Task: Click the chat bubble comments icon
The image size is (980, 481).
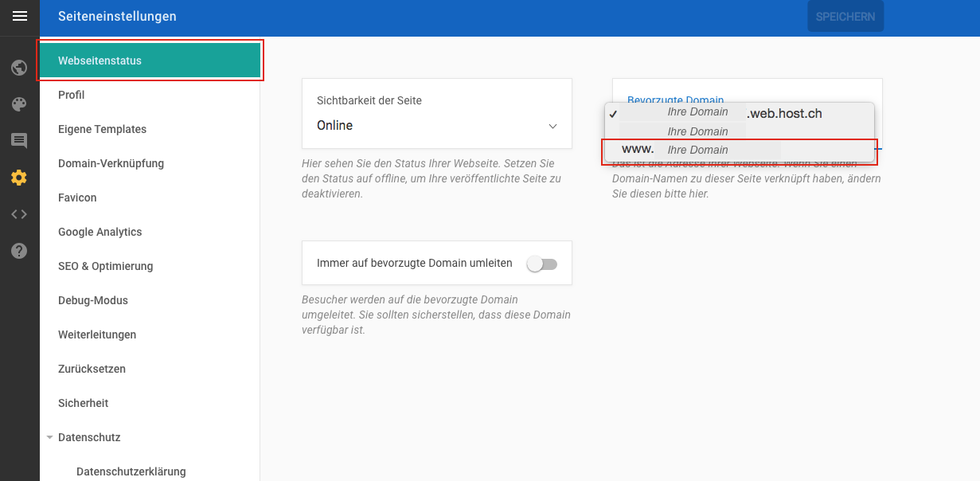Action: point(19,141)
